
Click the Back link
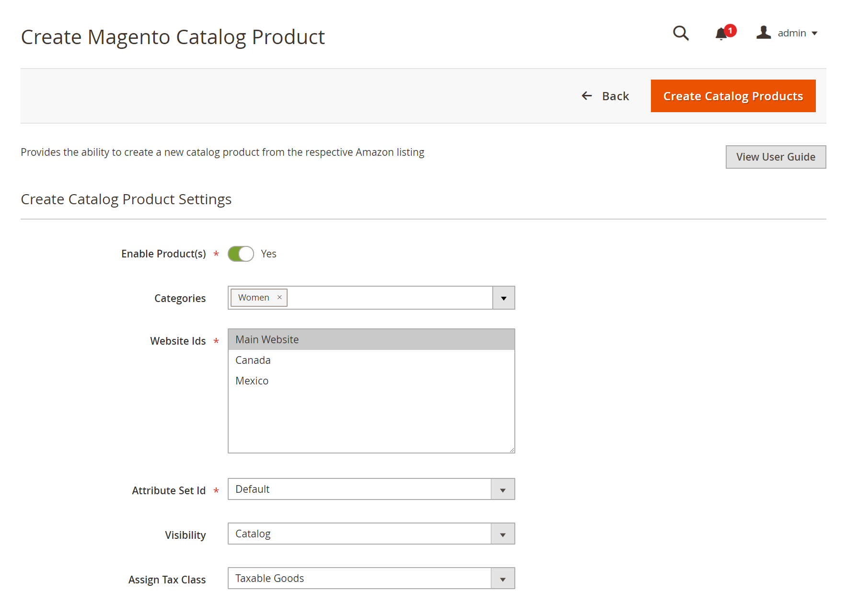click(x=605, y=96)
